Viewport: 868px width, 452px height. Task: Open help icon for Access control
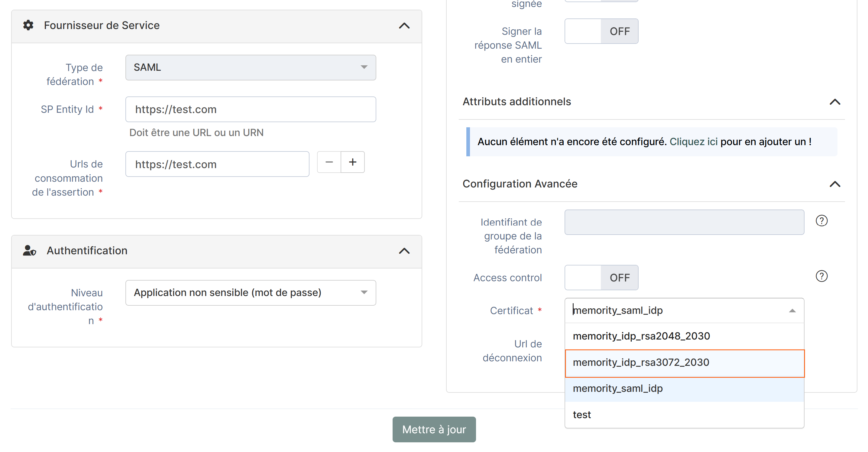(821, 276)
